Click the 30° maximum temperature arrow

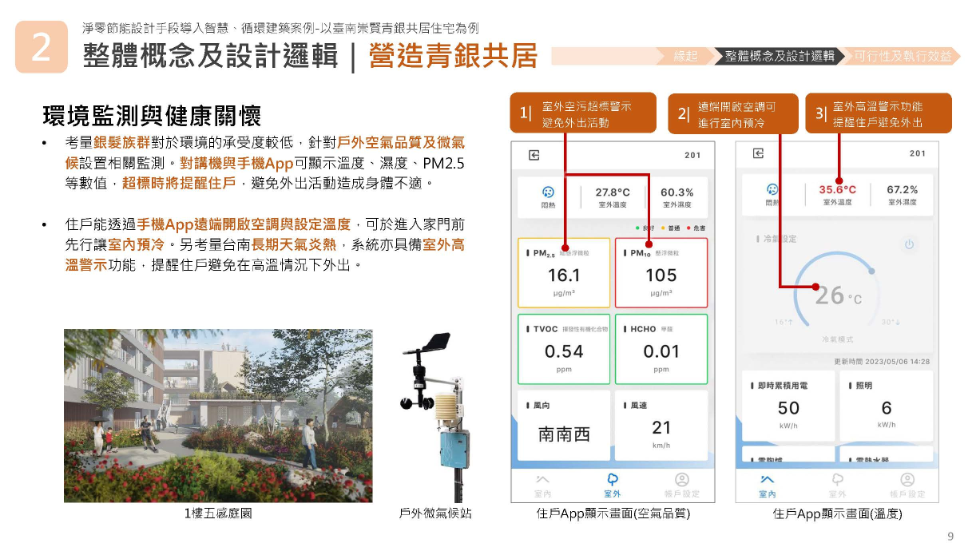[x=891, y=322]
